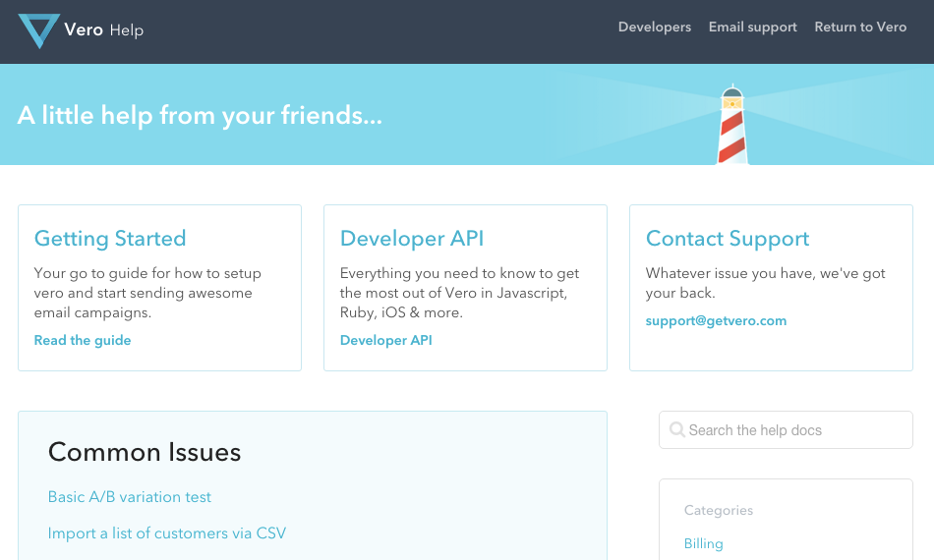Click the magnifier icon in search box

pyautogui.click(x=676, y=430)
